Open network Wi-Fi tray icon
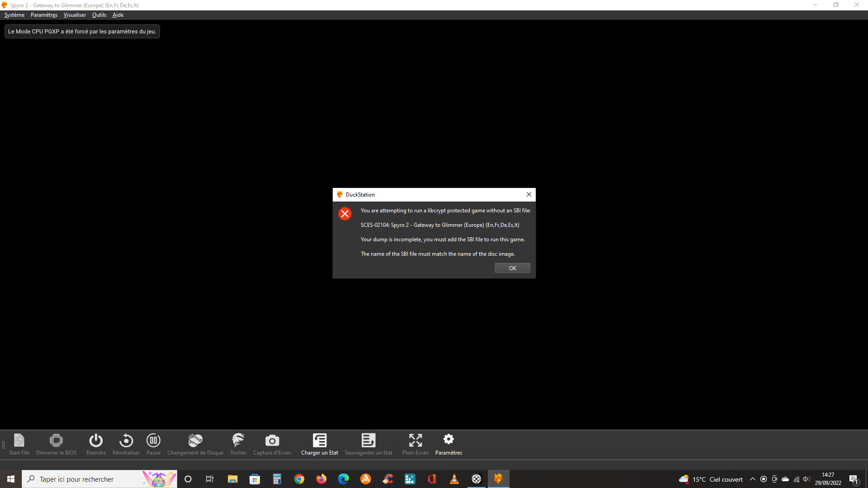The width and height of the screenshot is (868, 488). pyautogui.click(x=797, y=479)
